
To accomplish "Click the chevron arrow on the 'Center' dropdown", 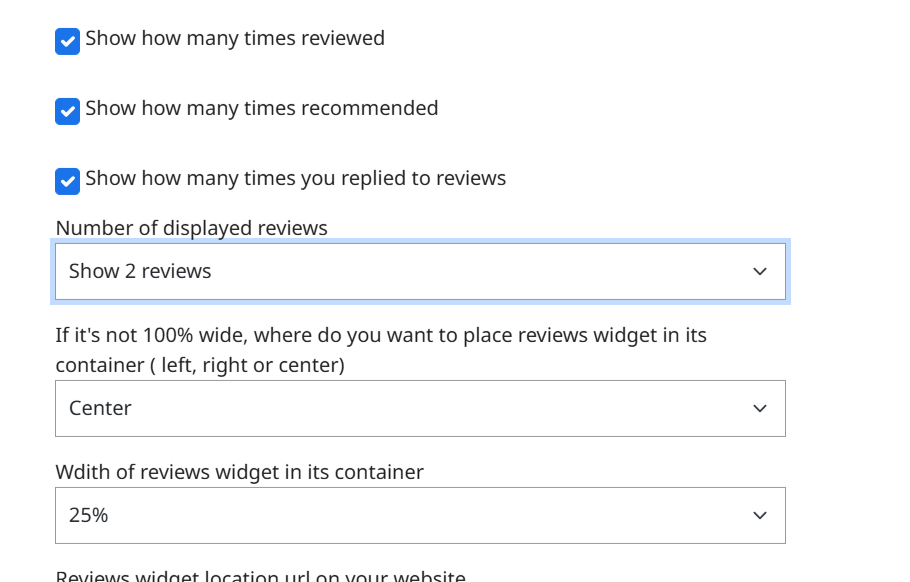I will pyautogui.click(x=760, y=408).
